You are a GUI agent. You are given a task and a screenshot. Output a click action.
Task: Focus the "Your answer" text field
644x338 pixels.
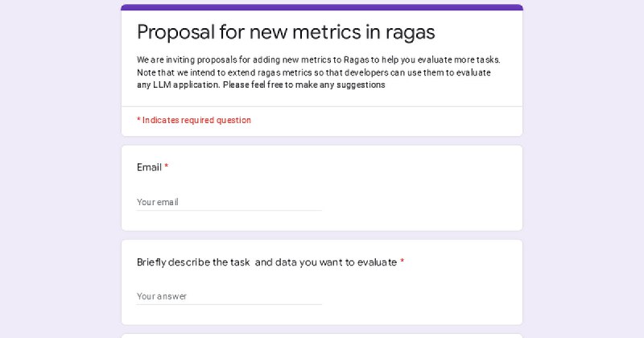pyautogui.click(x=229, y=296)
